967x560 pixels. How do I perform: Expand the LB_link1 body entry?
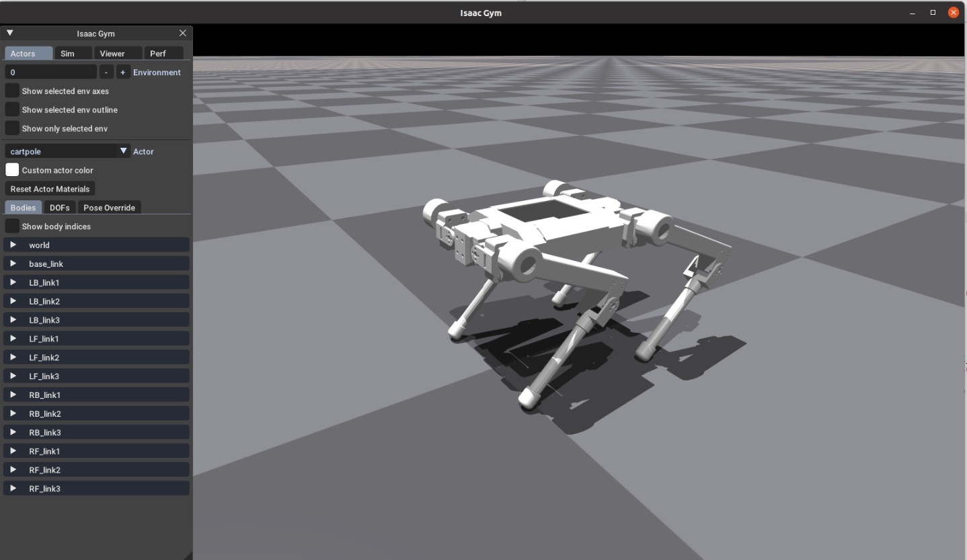12,282
